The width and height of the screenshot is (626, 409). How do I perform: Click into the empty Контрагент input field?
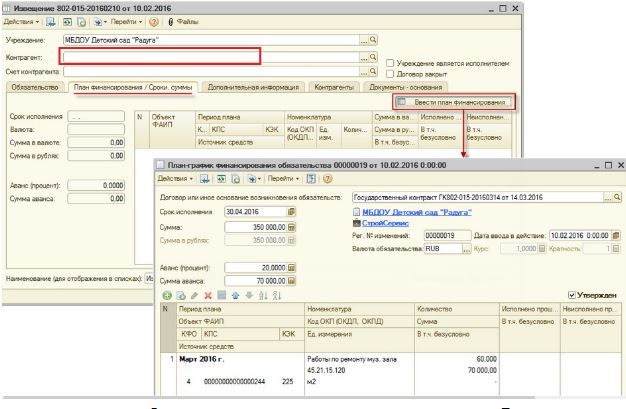(160, 57)
